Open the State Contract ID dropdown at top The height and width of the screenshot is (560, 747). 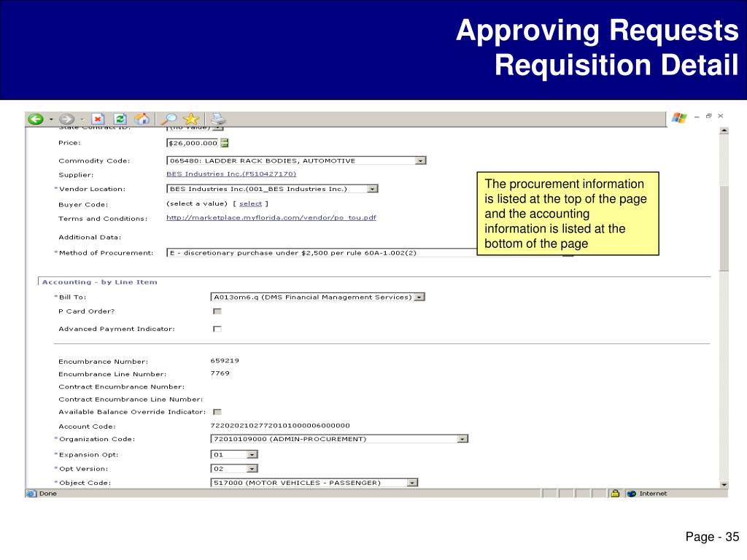click(x=217, y=128)
